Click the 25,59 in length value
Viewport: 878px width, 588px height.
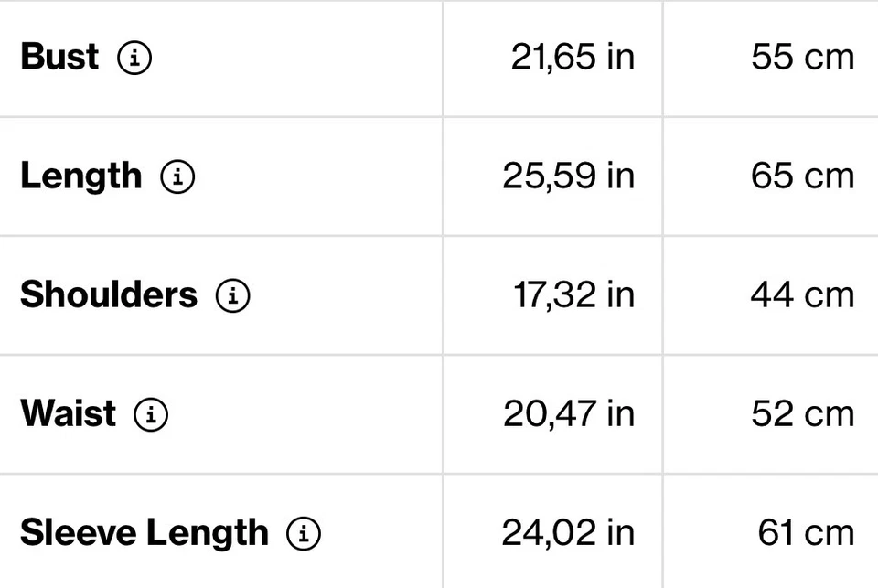(x=569, y=176)
